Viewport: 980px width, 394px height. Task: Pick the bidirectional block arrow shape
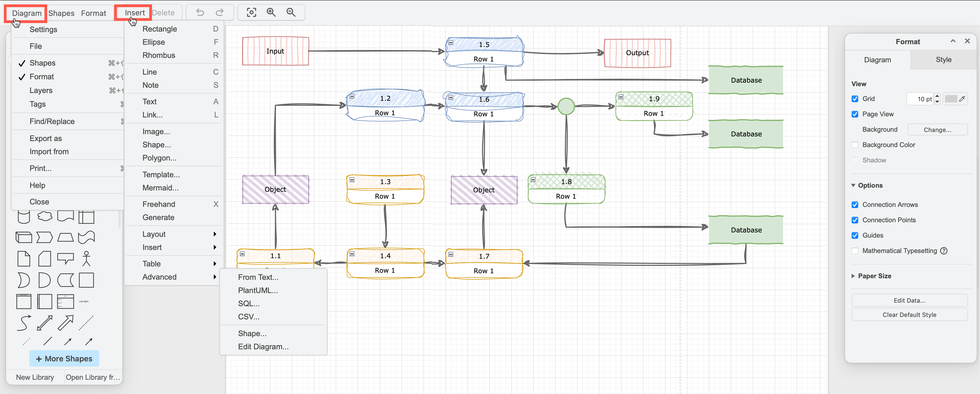click(x=44, y=323)
